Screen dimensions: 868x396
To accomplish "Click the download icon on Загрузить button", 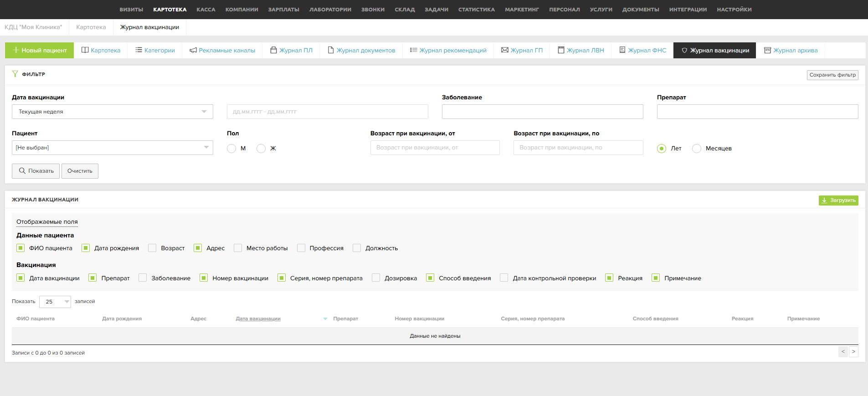I will coord(825,201).
